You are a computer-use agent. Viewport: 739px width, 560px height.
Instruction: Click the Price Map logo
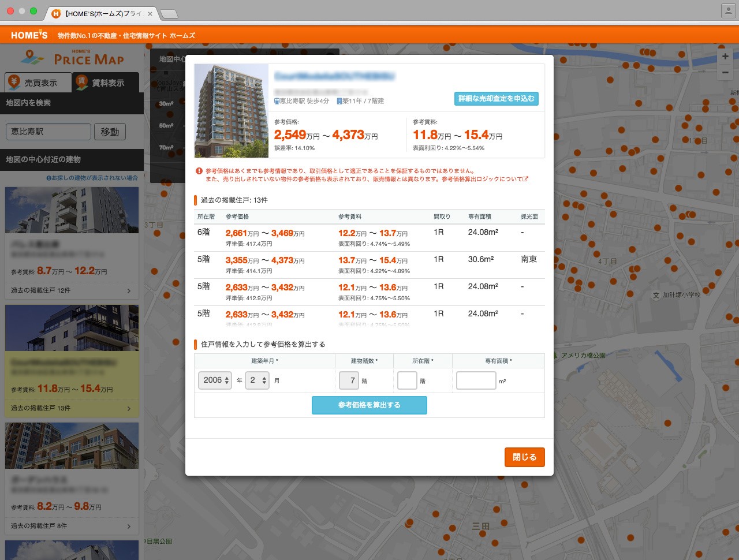(x=73, y=58)
